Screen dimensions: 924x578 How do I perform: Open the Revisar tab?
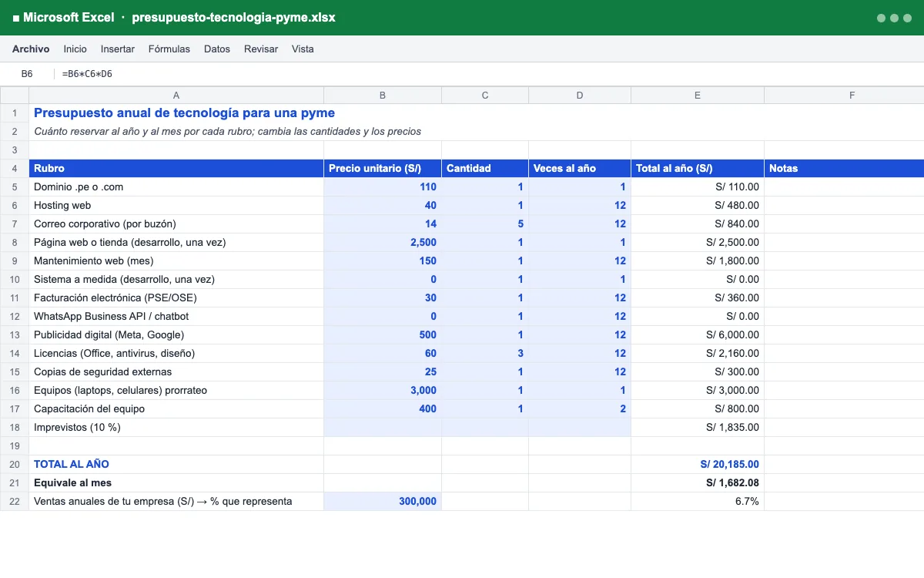261,49
